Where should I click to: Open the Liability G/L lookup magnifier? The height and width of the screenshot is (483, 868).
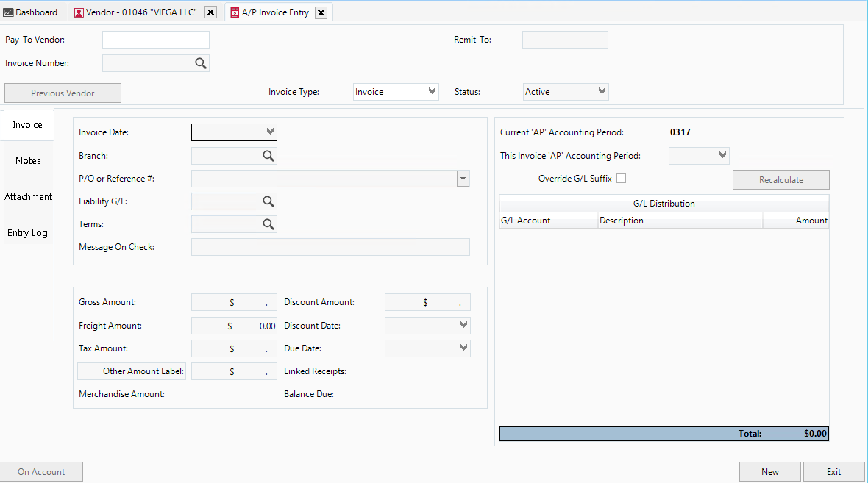(268, 201)
